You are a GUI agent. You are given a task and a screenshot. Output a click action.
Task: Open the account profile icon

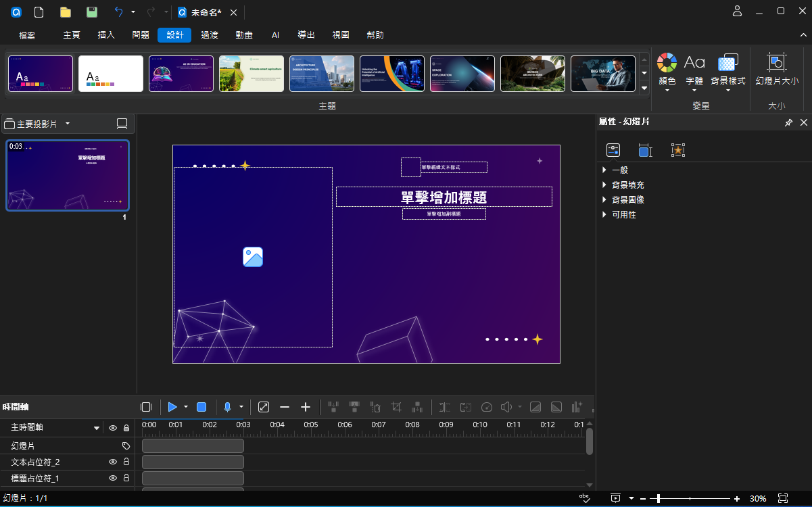tap(738, 11)
